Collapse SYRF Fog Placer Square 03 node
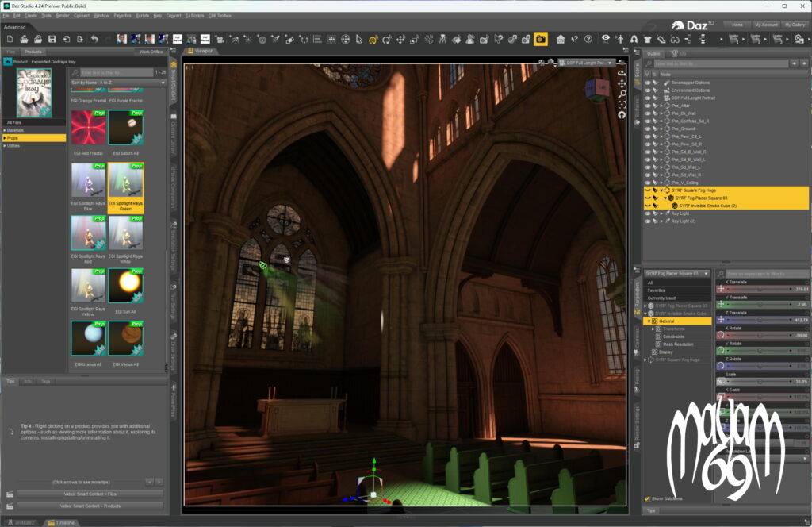 pos(665,198)
